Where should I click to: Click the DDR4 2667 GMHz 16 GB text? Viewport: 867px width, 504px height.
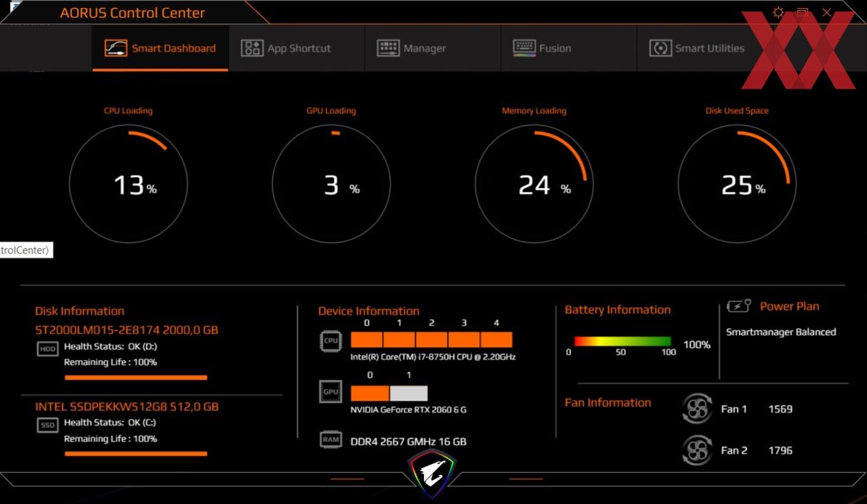click(x=409, y=441)
